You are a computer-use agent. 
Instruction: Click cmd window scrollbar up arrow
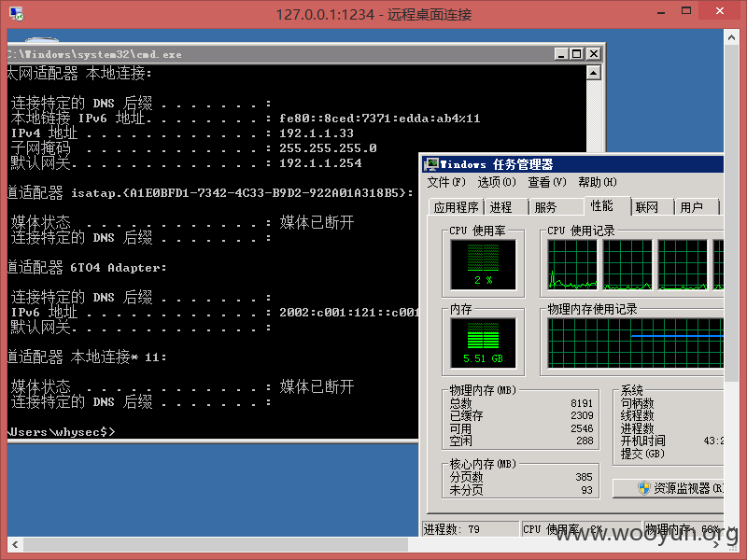tap(594, 73)
